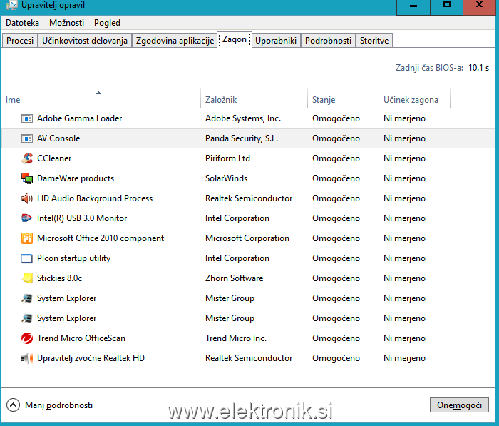499x426 pixels.
Task: Click the Piriform Ltd publisher cell
Action: [228, 158]
